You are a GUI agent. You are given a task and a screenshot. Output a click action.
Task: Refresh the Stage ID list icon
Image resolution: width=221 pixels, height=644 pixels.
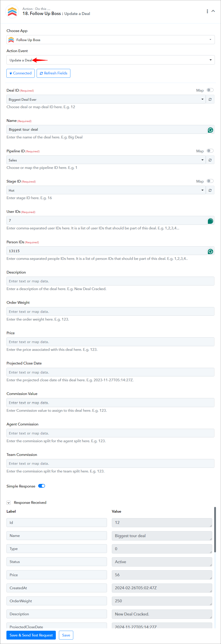pos(210,190)
